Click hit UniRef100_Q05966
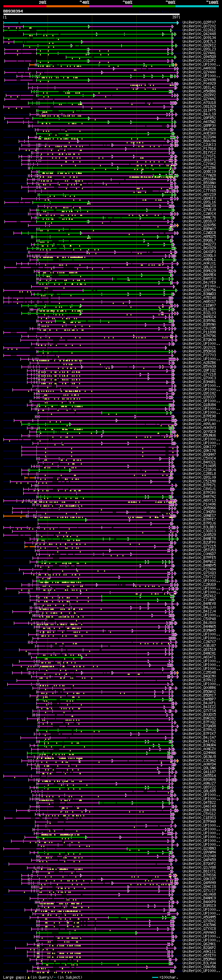Viewport: 222px width, 980px height. [199, 508]
